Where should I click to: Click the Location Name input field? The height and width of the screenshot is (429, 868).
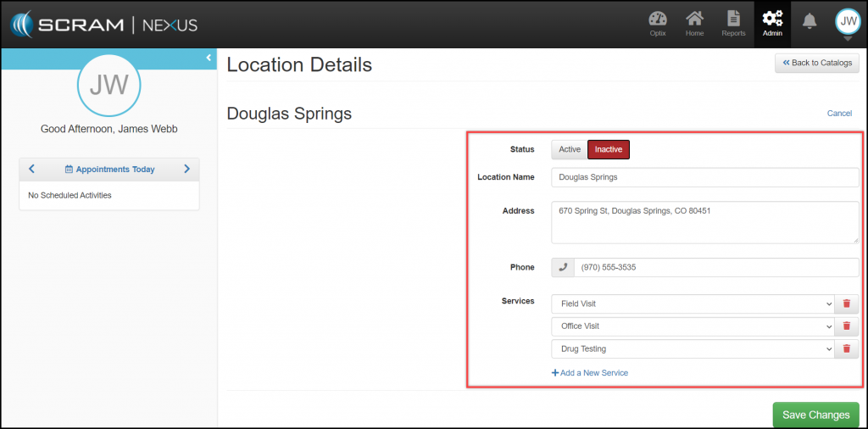tap(704, 177)
